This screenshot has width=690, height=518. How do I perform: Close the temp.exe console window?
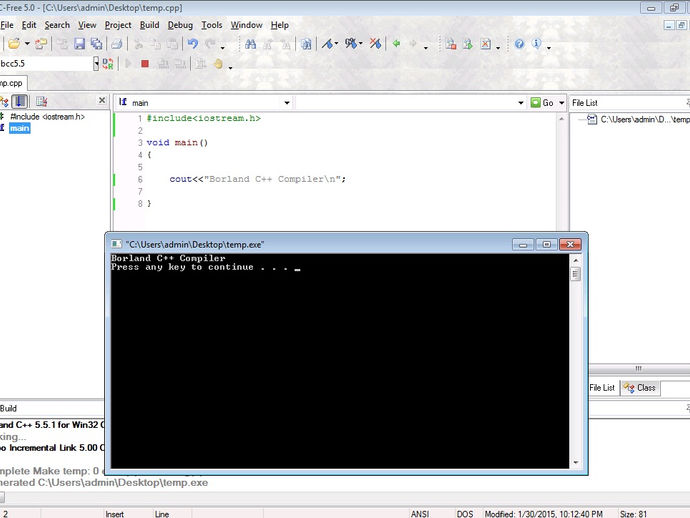[570, 244]
